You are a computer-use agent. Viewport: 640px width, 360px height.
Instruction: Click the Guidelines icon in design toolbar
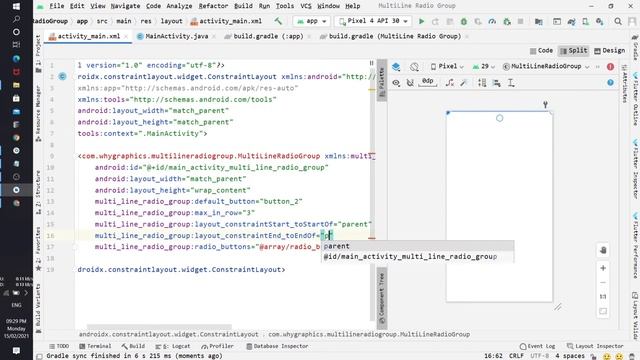pos(511,83)
